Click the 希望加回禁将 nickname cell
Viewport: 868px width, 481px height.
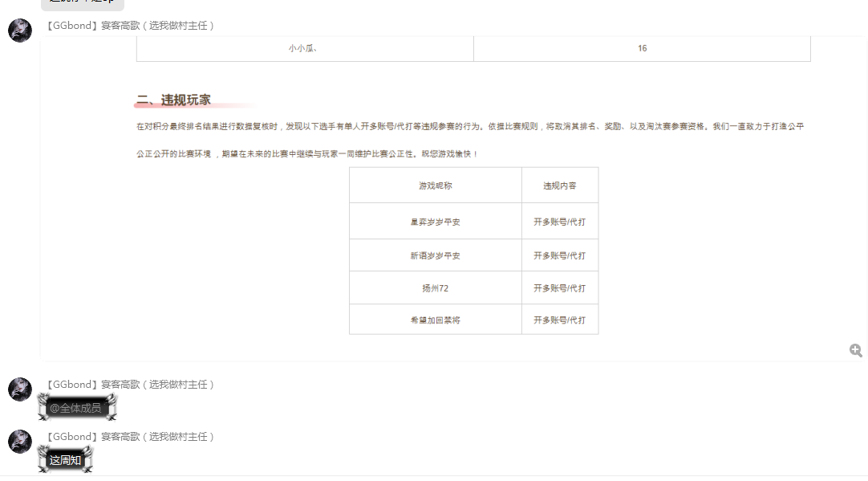tap(436, 320)
